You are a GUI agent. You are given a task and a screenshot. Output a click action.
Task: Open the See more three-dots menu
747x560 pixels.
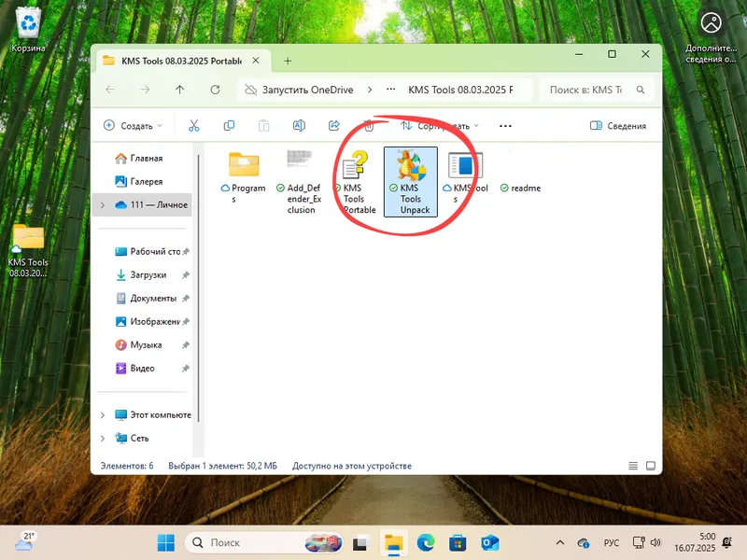(505, 125)
